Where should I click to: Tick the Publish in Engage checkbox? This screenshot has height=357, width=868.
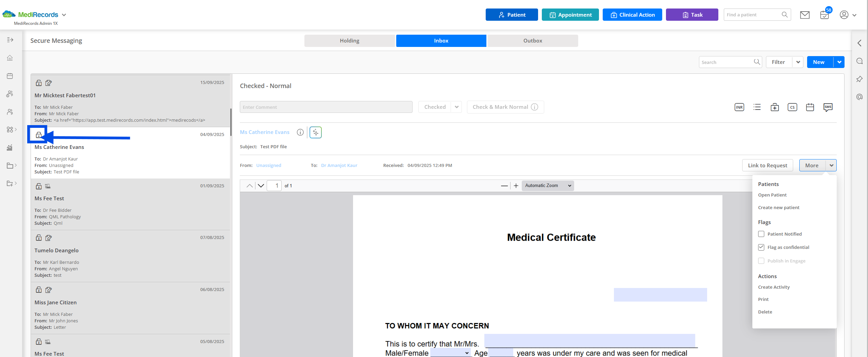761,261
